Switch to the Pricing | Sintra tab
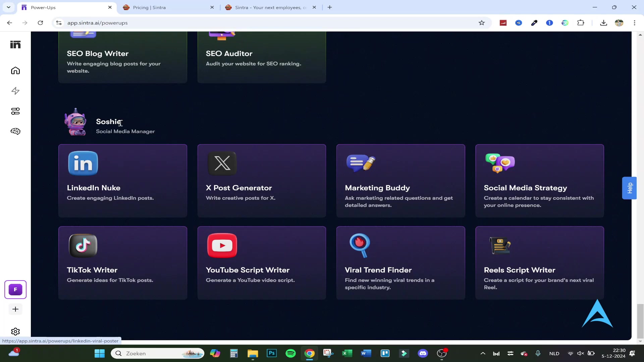The image size is (644, 362). 168,7
